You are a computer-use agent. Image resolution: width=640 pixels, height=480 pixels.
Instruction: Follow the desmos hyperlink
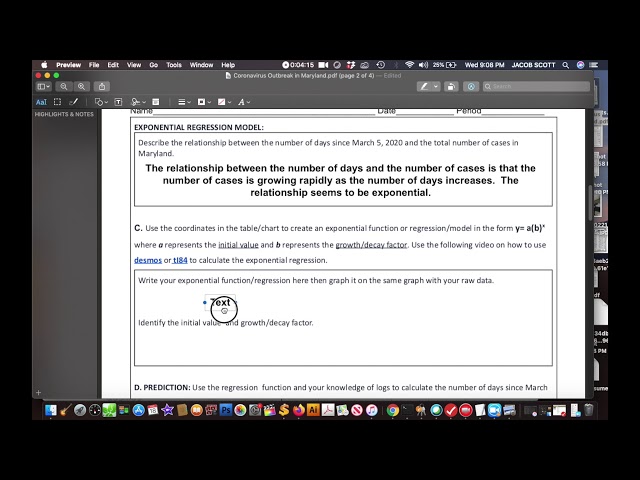coord(147,260)
